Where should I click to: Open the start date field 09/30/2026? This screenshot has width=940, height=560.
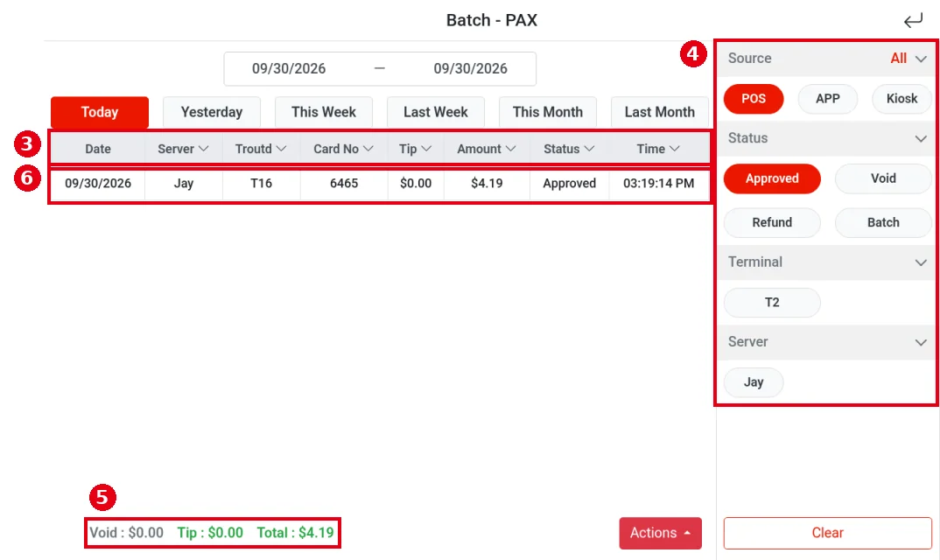click(289, 68)
